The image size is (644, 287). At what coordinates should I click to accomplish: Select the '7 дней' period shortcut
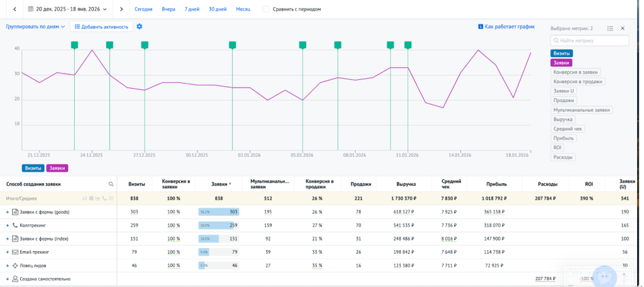click(193, 9)
